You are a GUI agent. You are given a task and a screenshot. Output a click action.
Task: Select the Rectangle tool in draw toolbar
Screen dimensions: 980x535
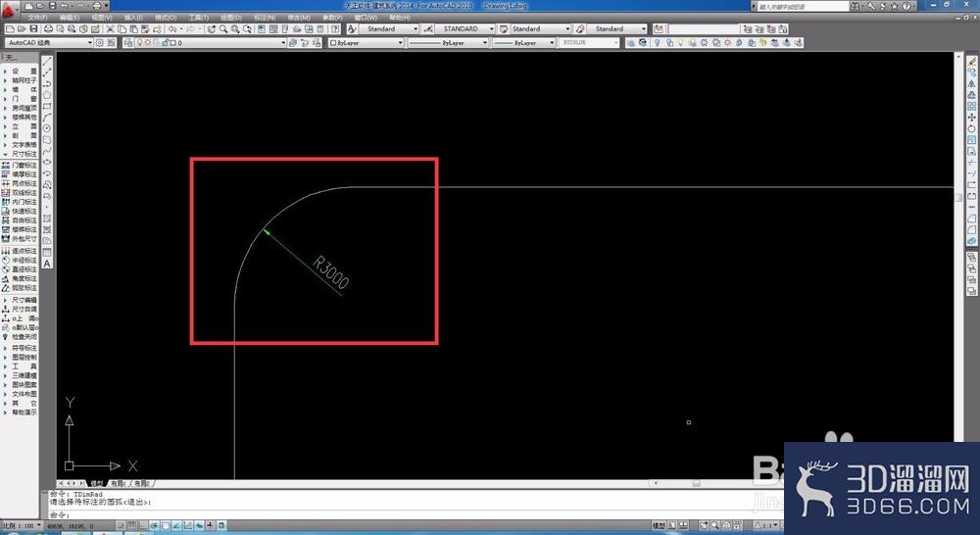[x=47, y=106]
